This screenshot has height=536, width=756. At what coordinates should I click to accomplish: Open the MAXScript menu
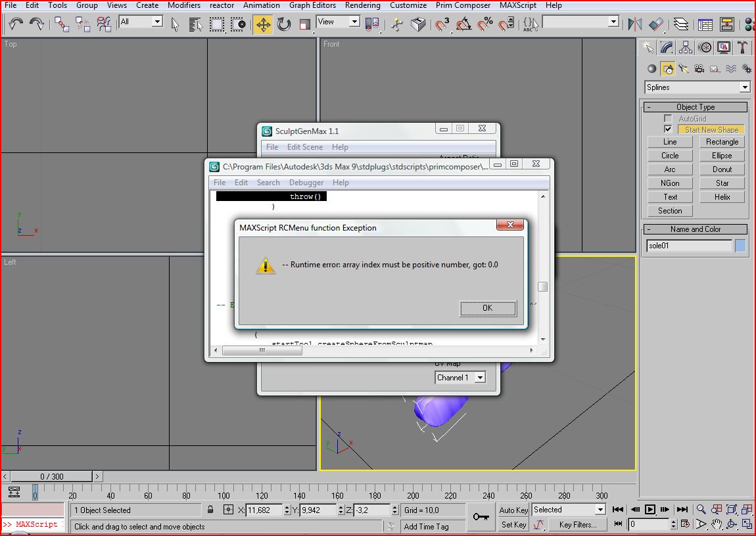point(518,5)
